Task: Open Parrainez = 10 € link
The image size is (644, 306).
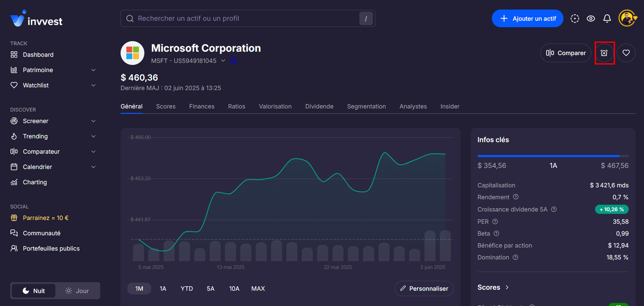Action: pos(46,218)
